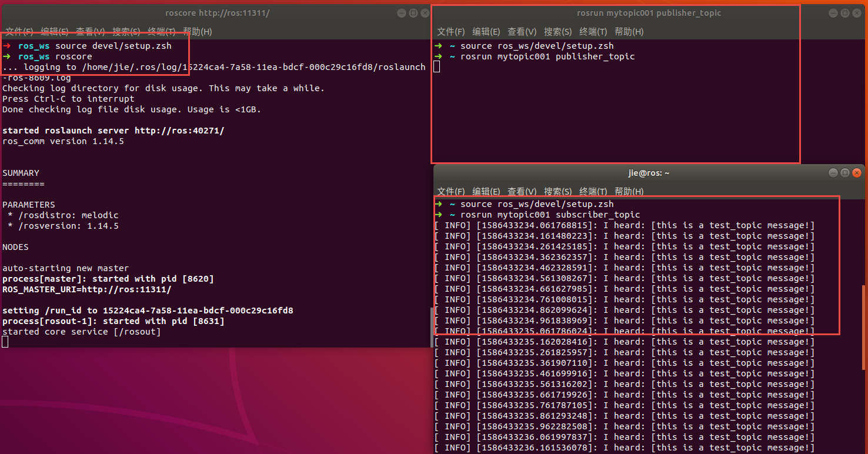Minimize the roscore terminal window

pos(401,13)
